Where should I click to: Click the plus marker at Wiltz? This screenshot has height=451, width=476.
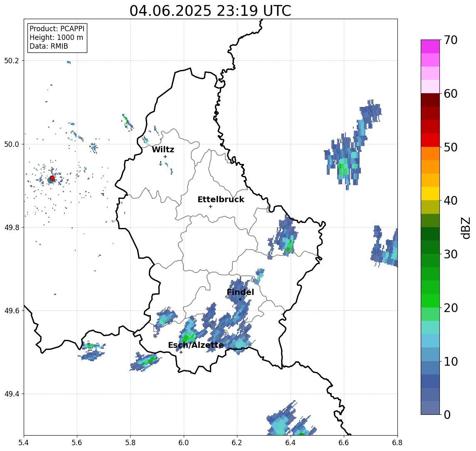[x=165, y=156]
